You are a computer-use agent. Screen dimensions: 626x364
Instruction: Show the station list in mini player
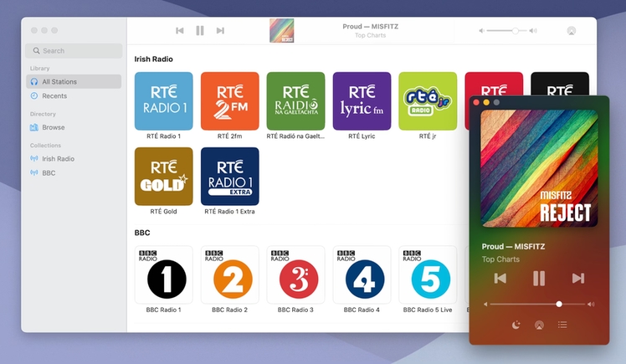(x=562, y=325)
